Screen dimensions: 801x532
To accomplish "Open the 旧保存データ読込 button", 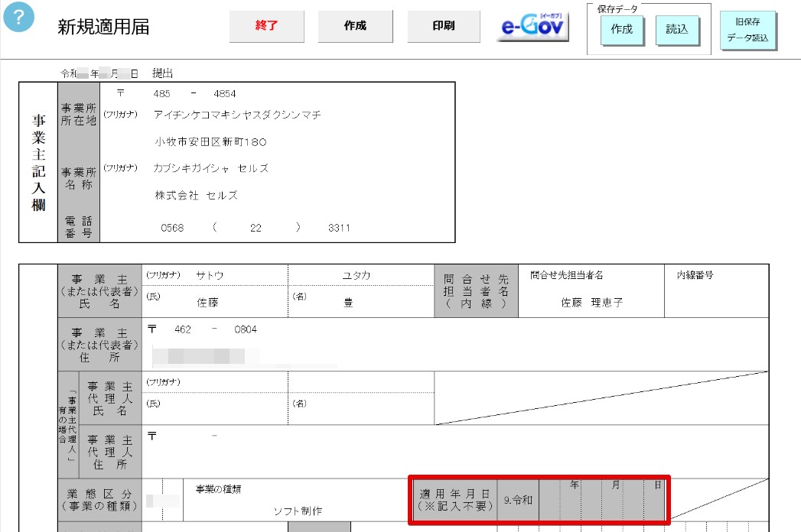I will click(x=747, y=30).
